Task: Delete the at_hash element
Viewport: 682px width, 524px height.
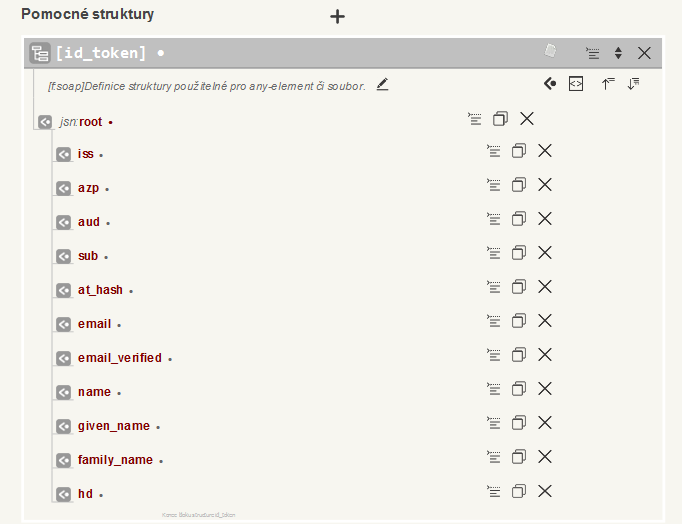Action: click(545, 287)
